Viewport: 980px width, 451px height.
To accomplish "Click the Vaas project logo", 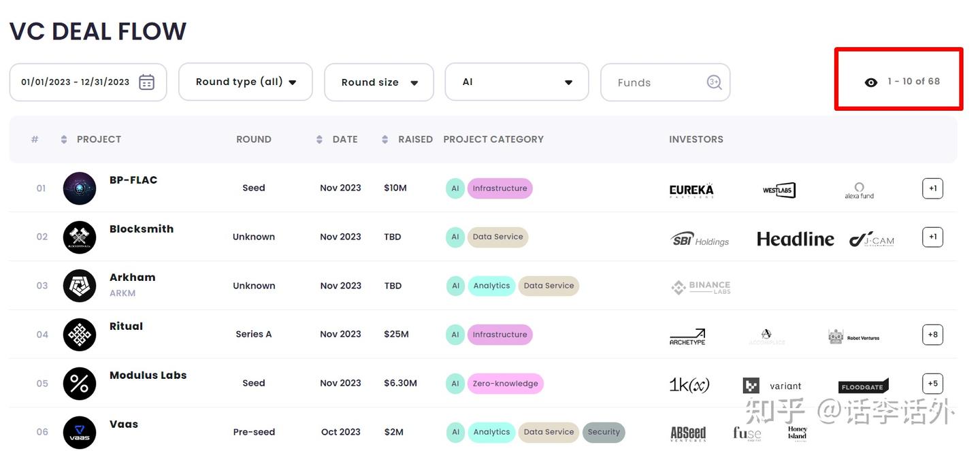I will click(80, 433).
